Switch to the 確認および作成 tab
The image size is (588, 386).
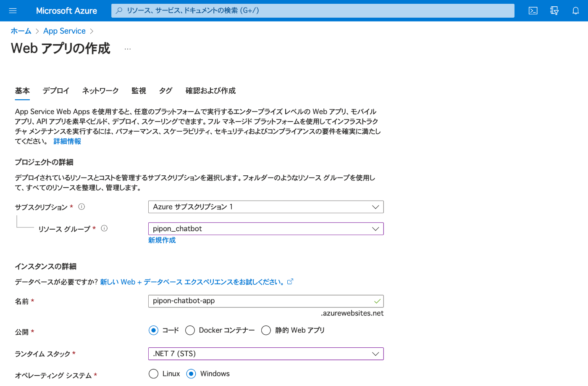point(210,91)
